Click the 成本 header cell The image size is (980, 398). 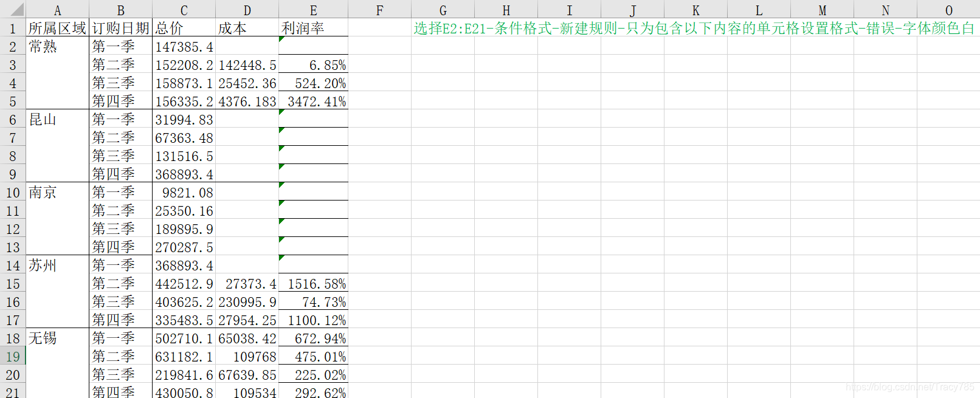coord(247,28)
